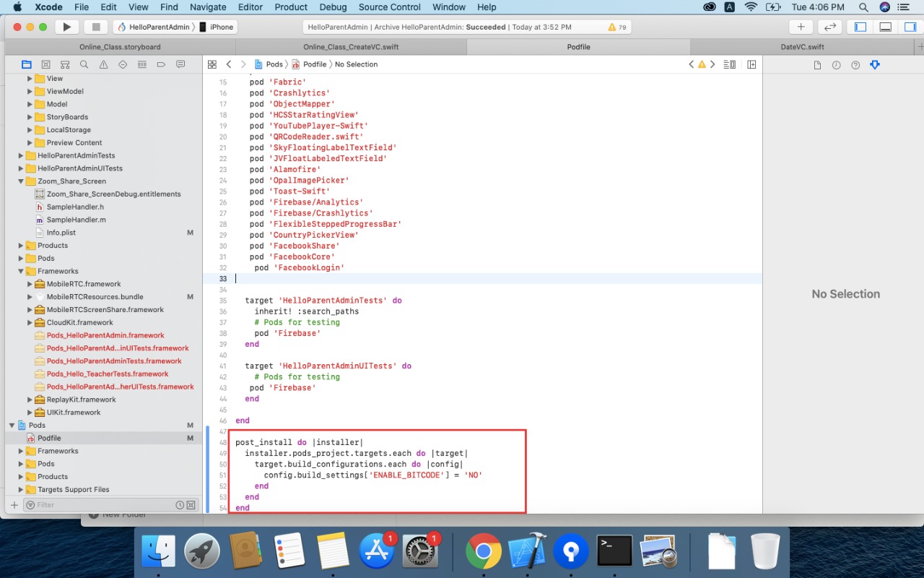Go forward with the editor's right arrow

[243, 64]
